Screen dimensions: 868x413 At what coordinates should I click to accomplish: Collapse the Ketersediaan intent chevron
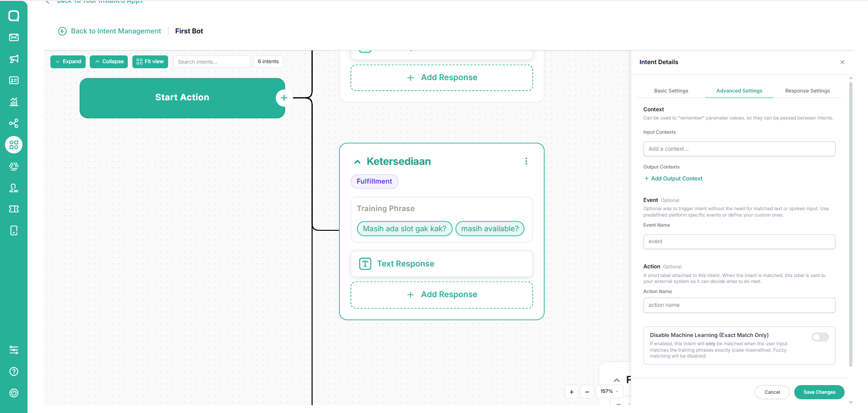point(357,162)
